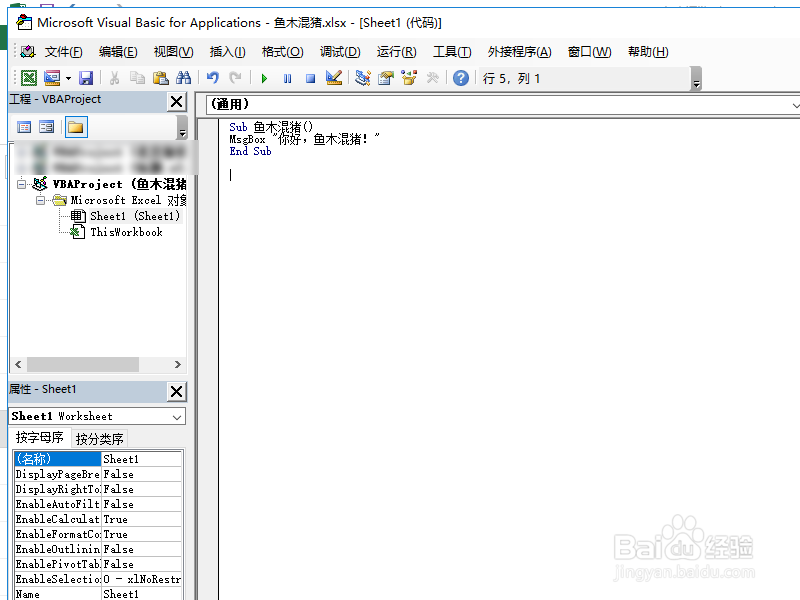Open the Object Browser toolbar icon
The width and height of the screenshot is (800, 600).
coord(409,78)
